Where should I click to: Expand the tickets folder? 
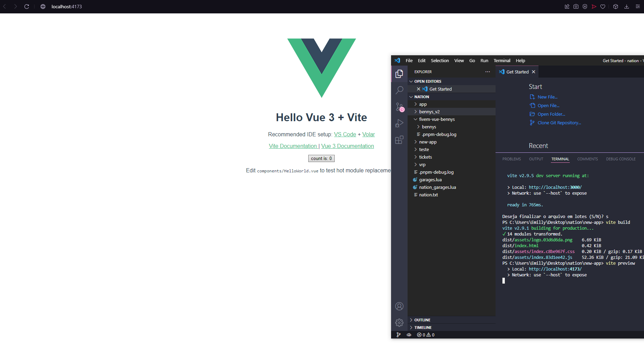452,157
